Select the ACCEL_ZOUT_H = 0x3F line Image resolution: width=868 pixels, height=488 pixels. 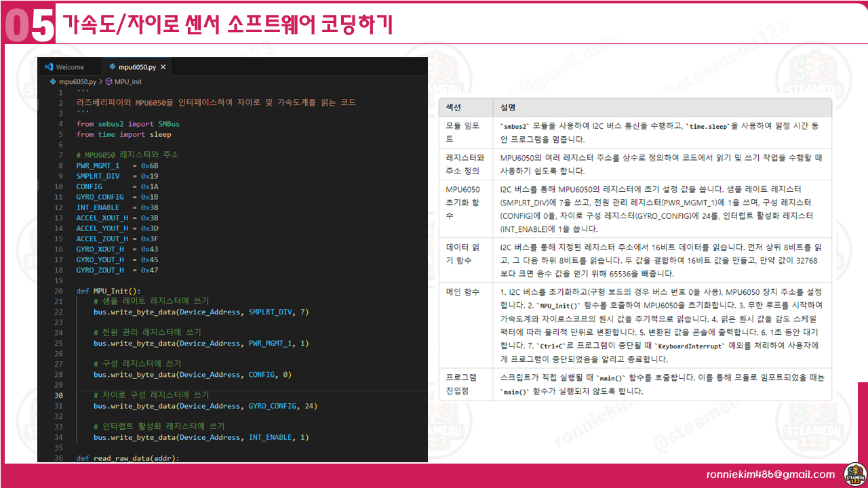point(117,239)
